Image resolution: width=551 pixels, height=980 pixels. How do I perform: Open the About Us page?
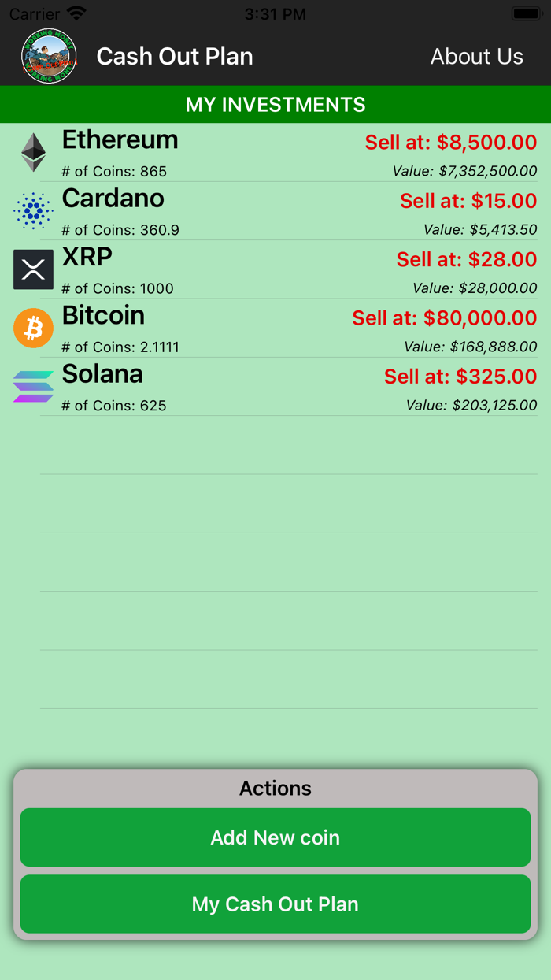point(477,56)
